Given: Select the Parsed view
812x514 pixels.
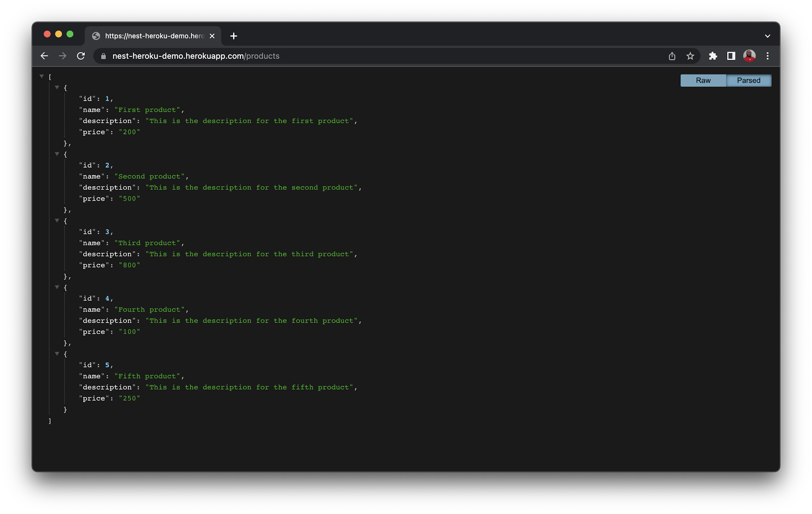Looking at the screenshot, I should pyautogui.click(x=749, y=80).
